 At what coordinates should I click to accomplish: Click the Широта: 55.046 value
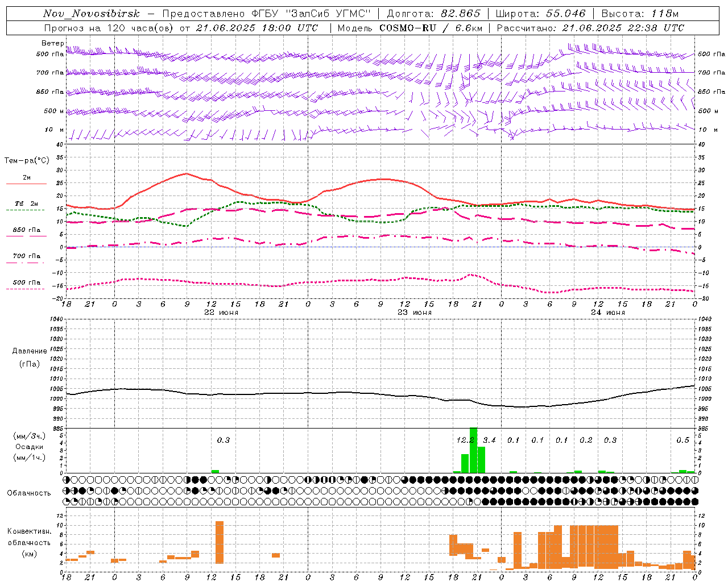540,14
